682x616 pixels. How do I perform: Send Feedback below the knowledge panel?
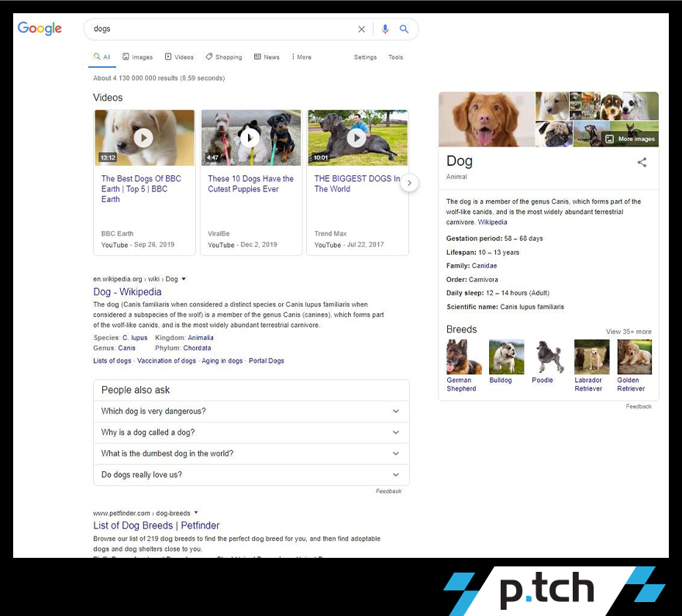click(x=639, y=407)
